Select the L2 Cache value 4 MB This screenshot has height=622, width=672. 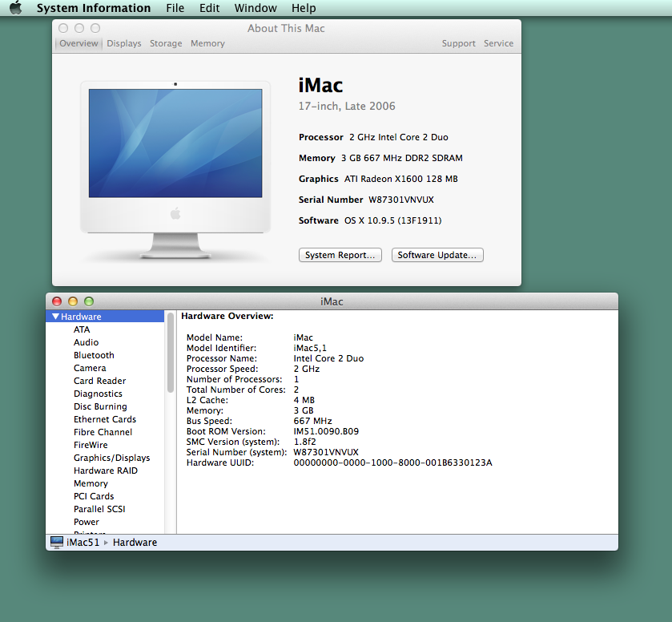pos(304,400)
